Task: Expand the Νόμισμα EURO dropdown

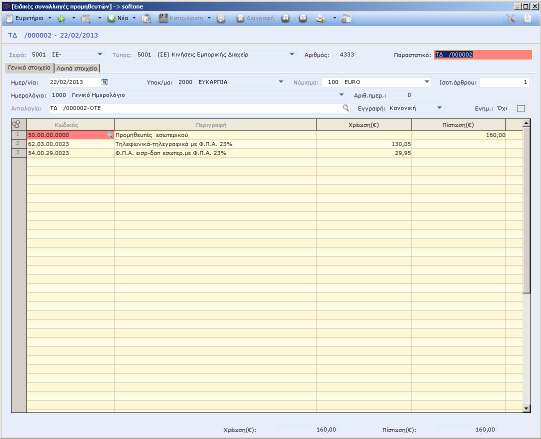Action: 427,82
